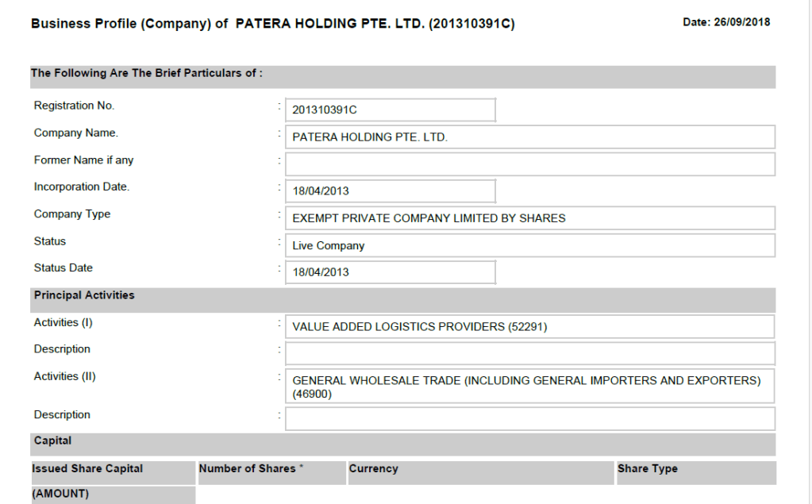Select the Share Type column header
This screenshot has height=504, width=812.
click(648, 469)
